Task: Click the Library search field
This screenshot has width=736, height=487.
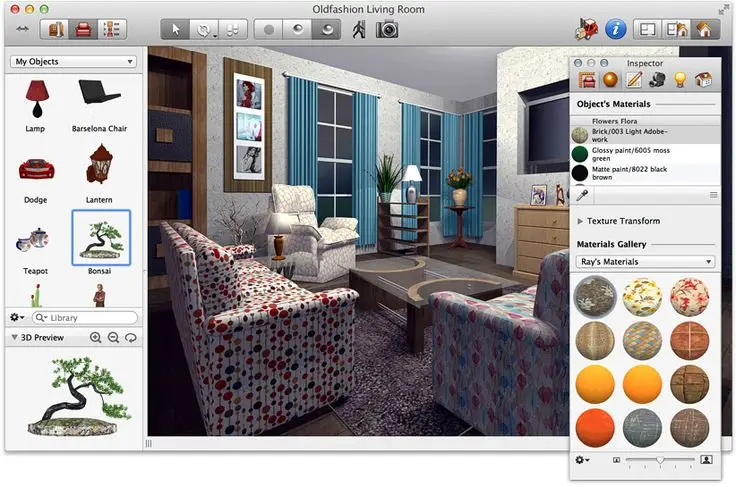Action: tap(85, 318)
